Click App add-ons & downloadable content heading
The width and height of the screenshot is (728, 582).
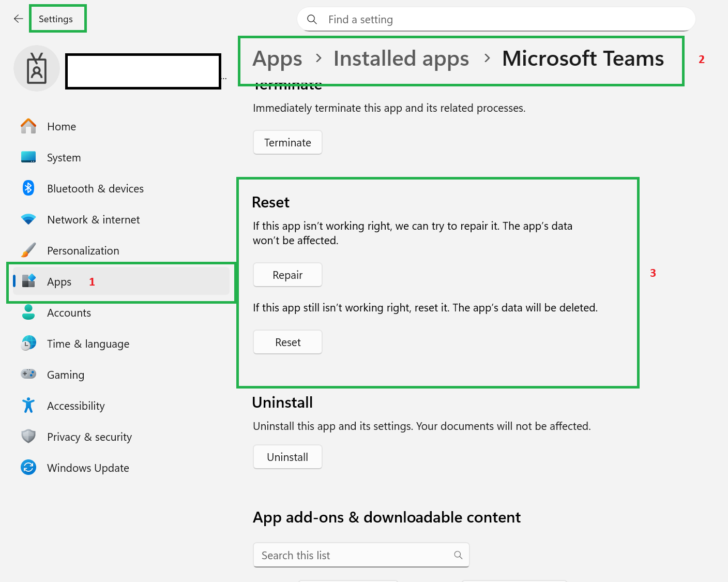pos(387,517)
